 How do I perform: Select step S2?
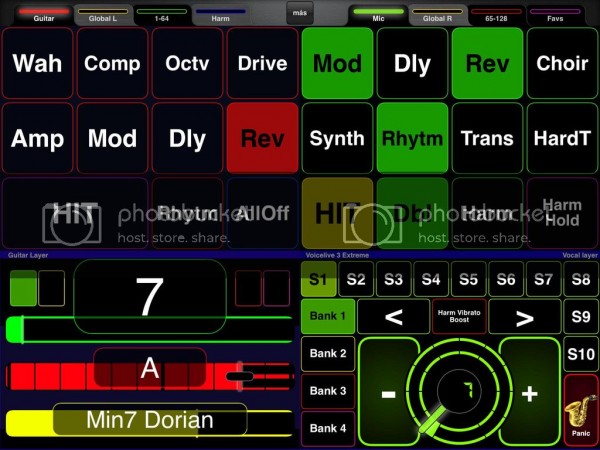356,279
